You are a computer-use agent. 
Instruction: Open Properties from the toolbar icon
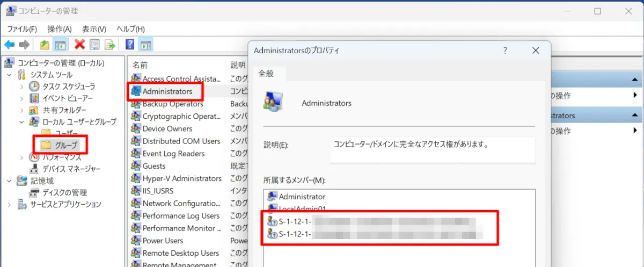coord(95,45)
